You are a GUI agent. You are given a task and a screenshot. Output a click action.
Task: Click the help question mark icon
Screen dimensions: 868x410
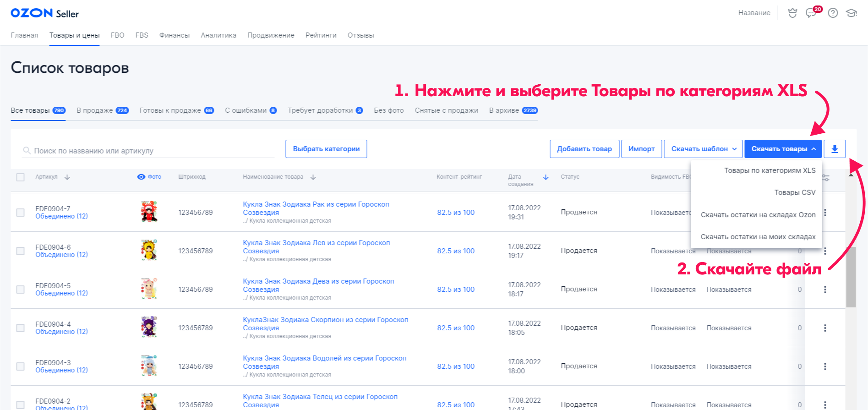pos(833,13)
